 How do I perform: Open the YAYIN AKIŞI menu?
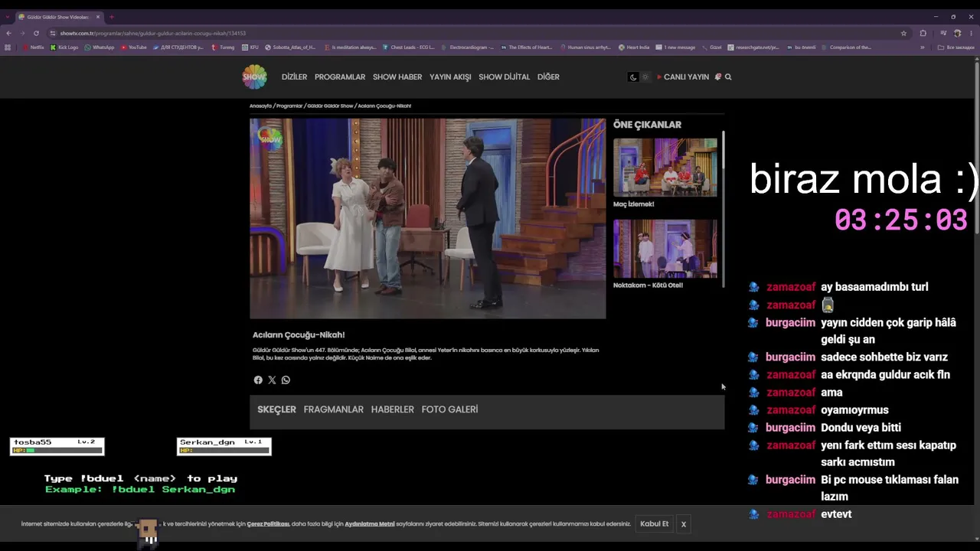[x=450, y=77]
